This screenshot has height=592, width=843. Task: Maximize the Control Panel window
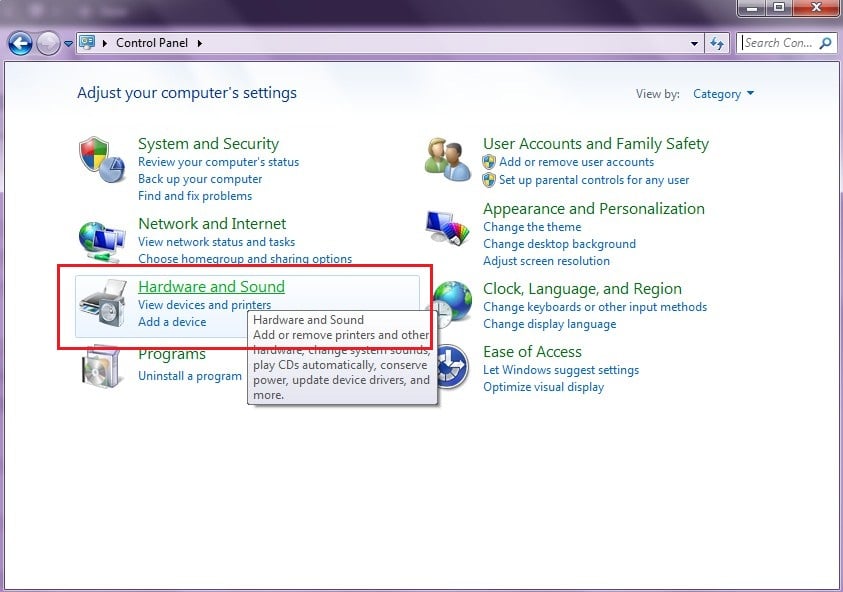pyautogui.click(x=779, y=8)
